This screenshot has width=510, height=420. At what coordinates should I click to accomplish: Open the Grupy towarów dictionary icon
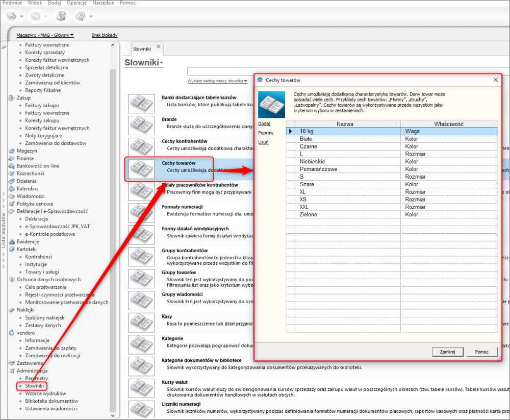(141, 278)
